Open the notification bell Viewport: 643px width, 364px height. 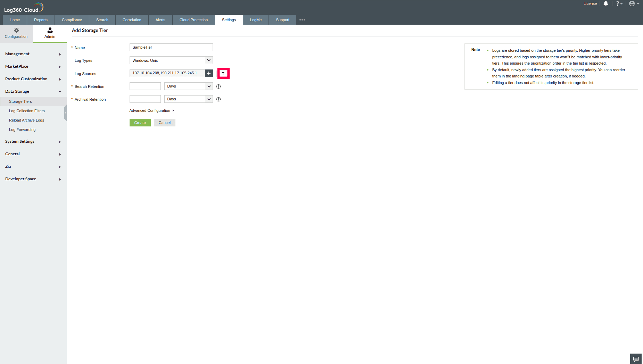pos(606,3)
